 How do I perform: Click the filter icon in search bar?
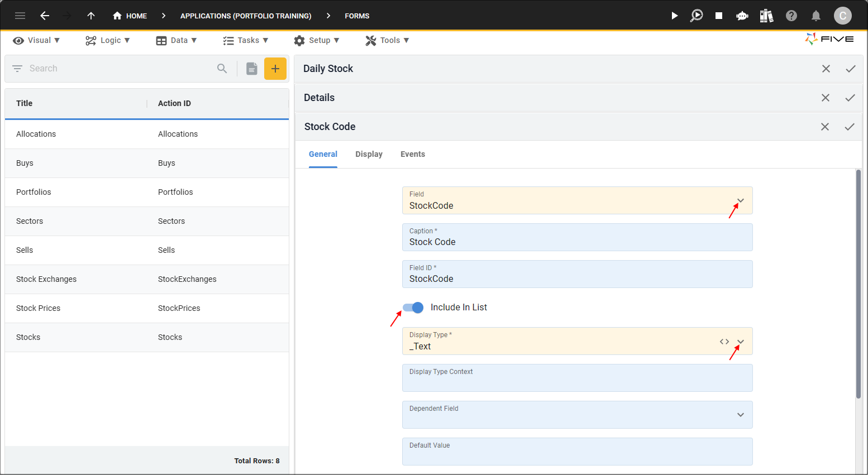(17, 69)
